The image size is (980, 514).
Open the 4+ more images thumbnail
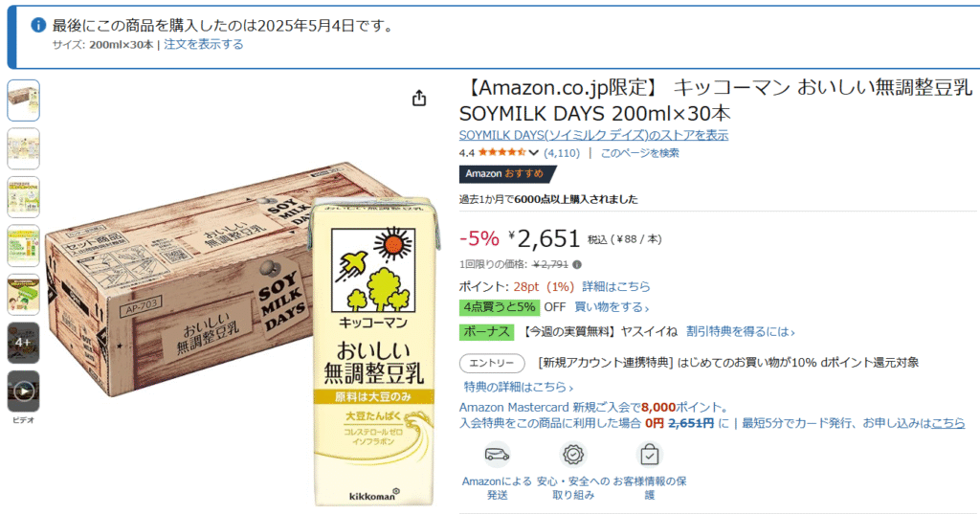pyautogui.click(x=24, y=343)
